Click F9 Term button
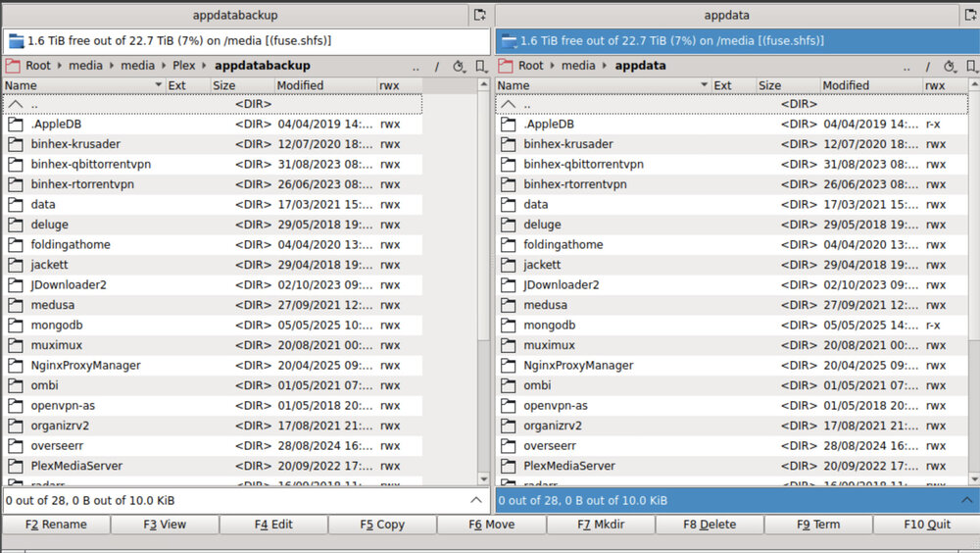Screen dimensions: 980x553 818,525
